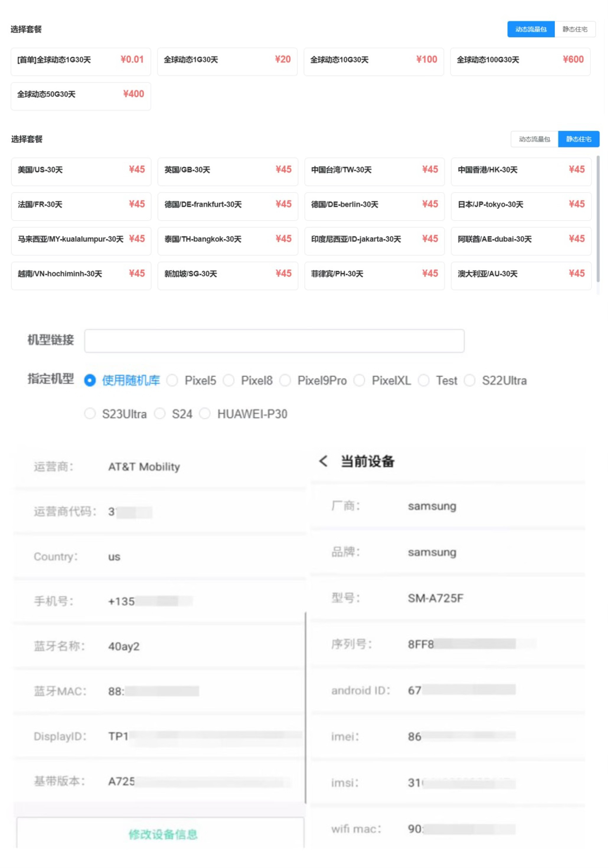Image resolution: width=609 pixels, height=868 pixels.
Task: Click inside the 机型链接 input field
Action: (274, 341)
